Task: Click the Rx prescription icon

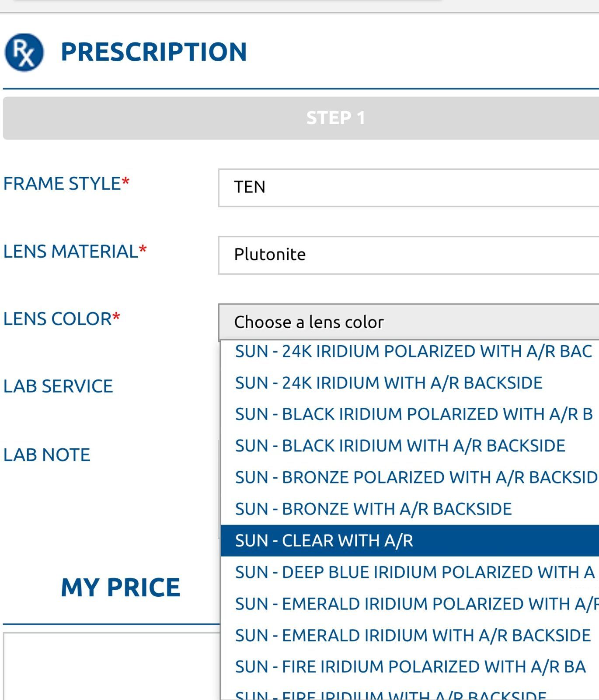Action: point(24,52)
